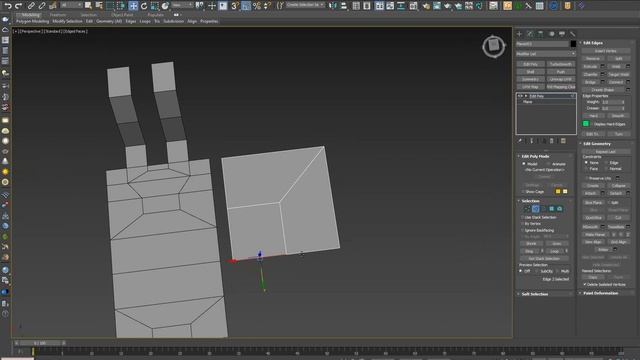The image size is (640, 360).
Task: Open the Create Selection Set dropdown
Action: point(305,5)
